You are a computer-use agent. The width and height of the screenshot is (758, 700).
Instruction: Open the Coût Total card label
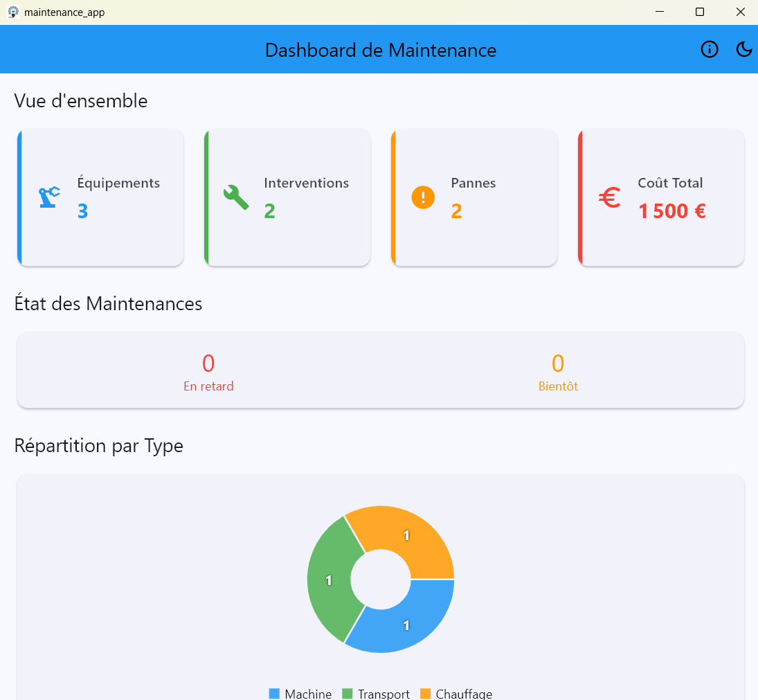coord(670,183)
